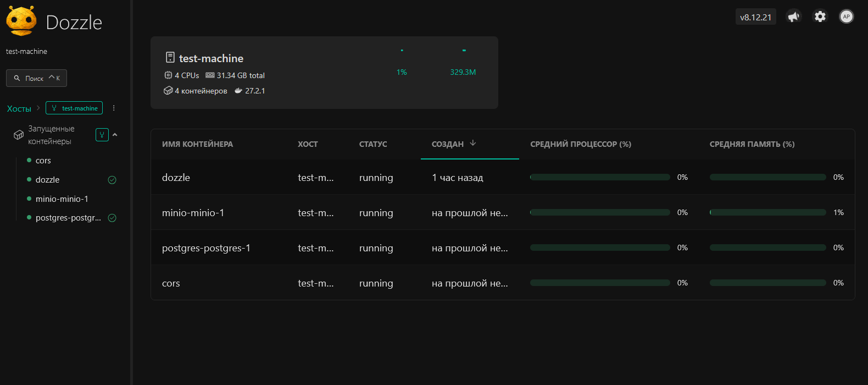
Task: Select the Хосты breadcrumb link
Action: point(19,108)
